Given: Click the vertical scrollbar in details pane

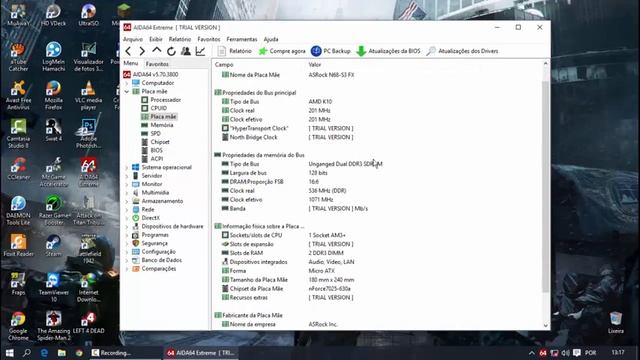Looking at the screenshot, I should pyautogui.click(x=546, y=187).
